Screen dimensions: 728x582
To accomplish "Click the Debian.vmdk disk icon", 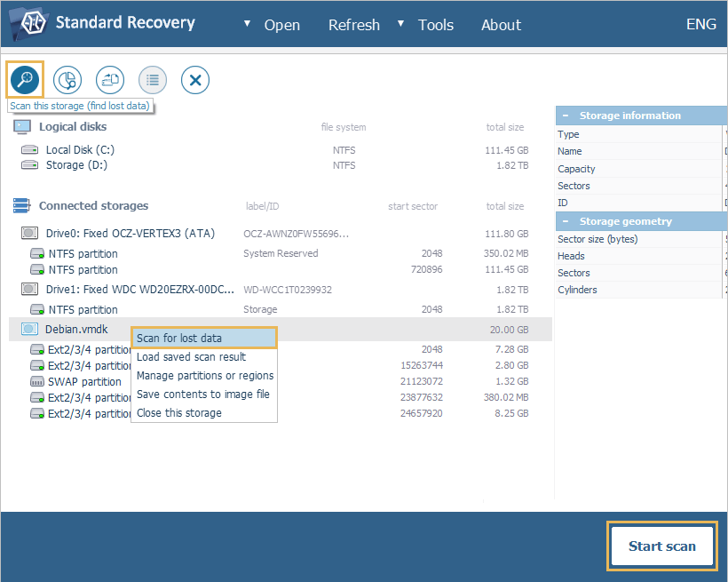I will click(28, 329).
